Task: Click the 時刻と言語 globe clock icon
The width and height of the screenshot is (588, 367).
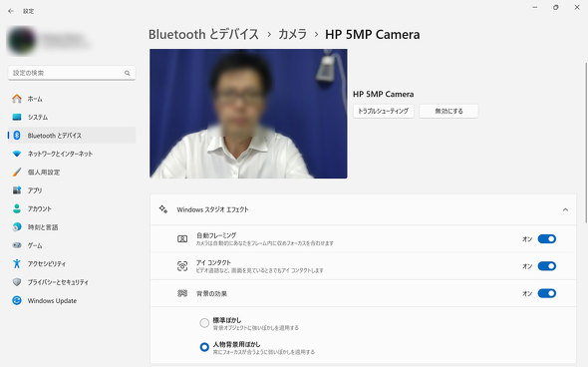Action: point(17,227)
